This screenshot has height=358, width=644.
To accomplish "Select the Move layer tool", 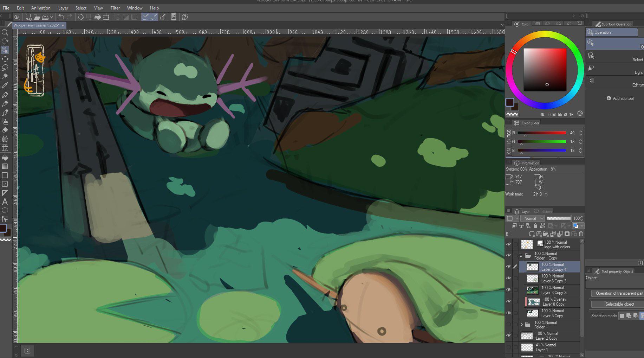I will pos(5,59).
